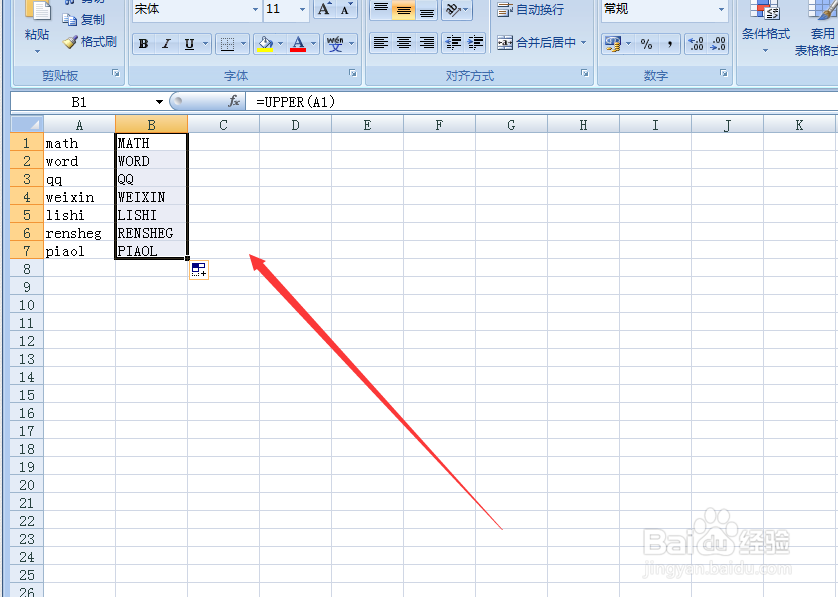Screen dimensions: 838x597
Task: Decrease decimal places
Action: pos(718,44)
